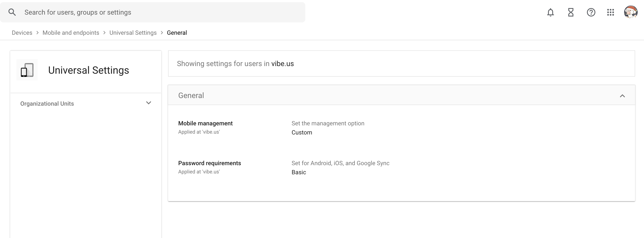Click the General section header
Screen dimensions: 644x238
(x=191, y=95)
